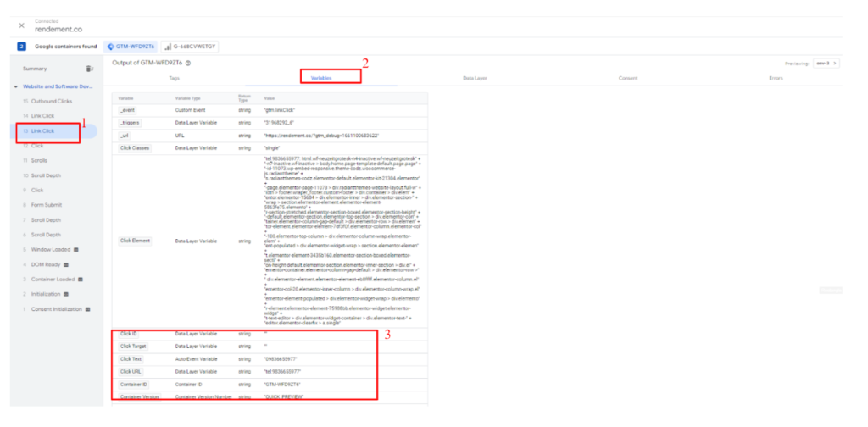Image resolution: width=868 pixels, height=427 pixels.
Task: Open the Summary entry in the sidebar
Action: (x=36, y=69)
